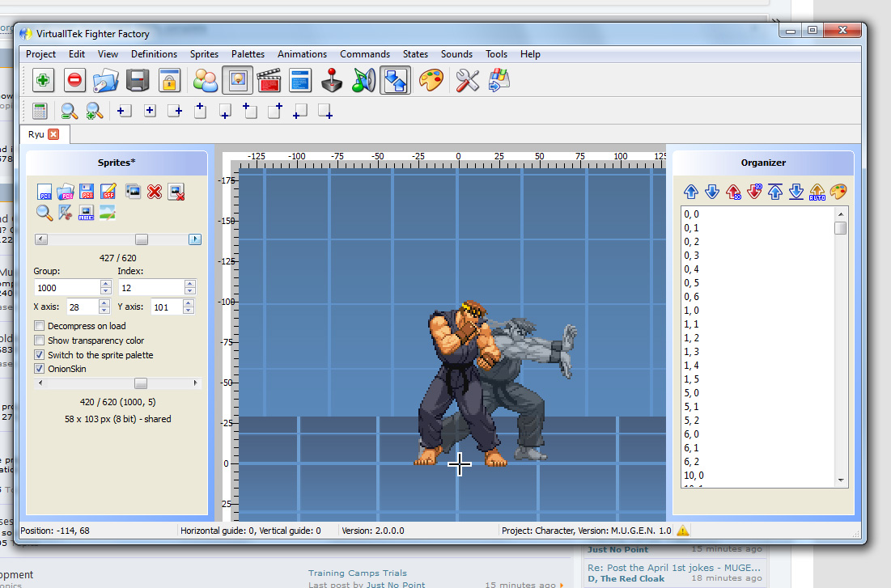The image size is (891, 588).
Task: Click the sprite scrollbar left arrow button
Action: coord(41,239)
